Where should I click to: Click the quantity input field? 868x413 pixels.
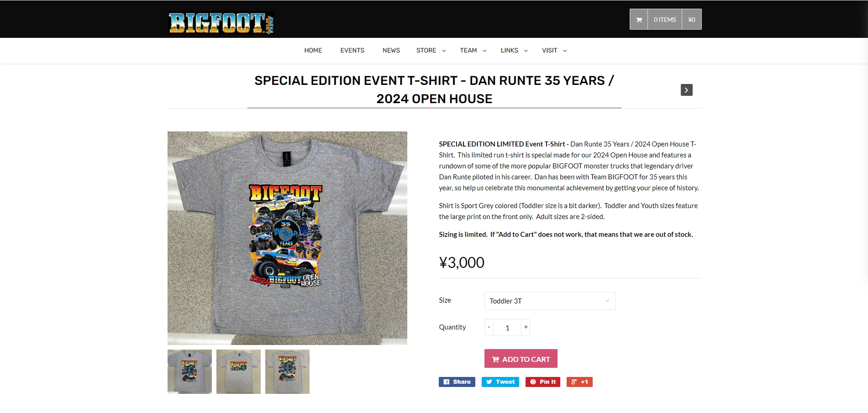(x=507, y=328)
